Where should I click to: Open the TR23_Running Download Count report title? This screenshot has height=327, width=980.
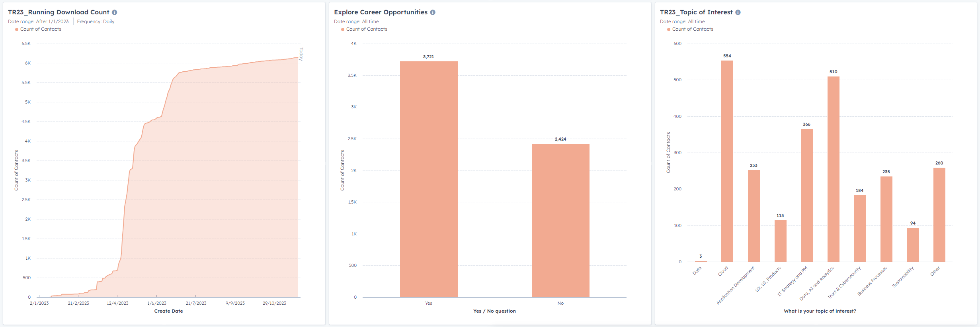[x=59, y=12]
